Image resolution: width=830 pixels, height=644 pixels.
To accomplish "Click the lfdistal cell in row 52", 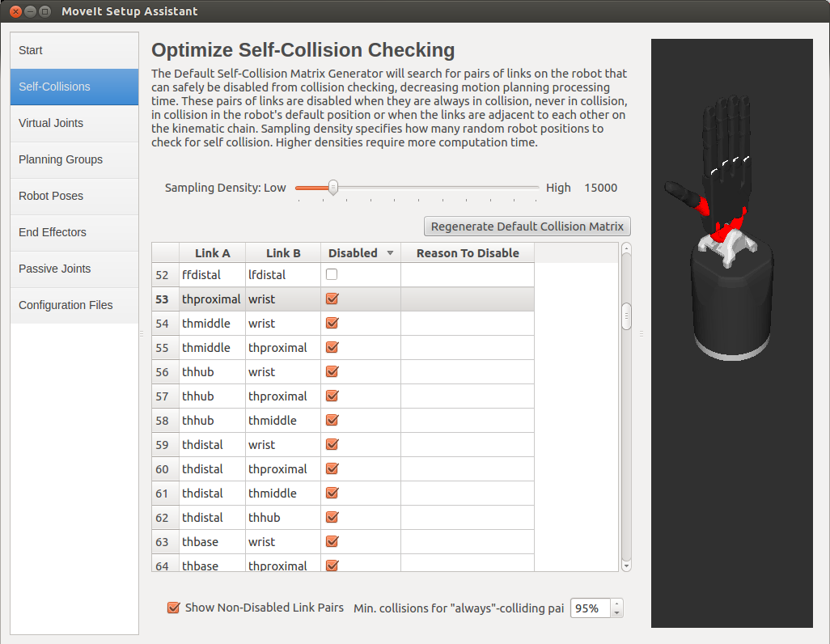I will 283,275.
